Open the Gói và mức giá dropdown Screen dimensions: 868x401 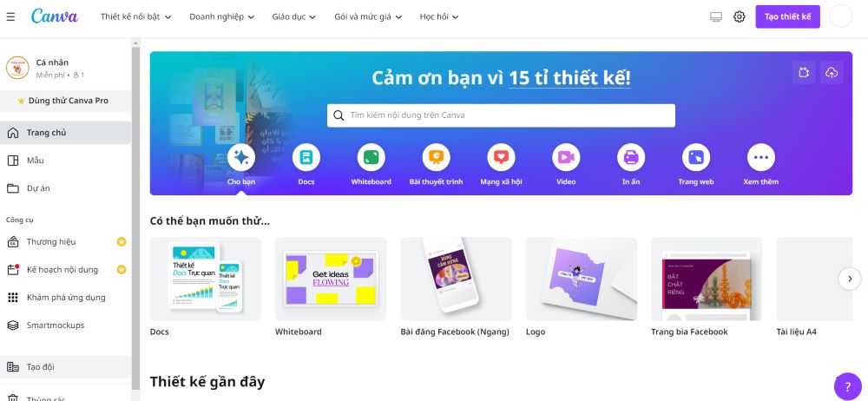368,16
